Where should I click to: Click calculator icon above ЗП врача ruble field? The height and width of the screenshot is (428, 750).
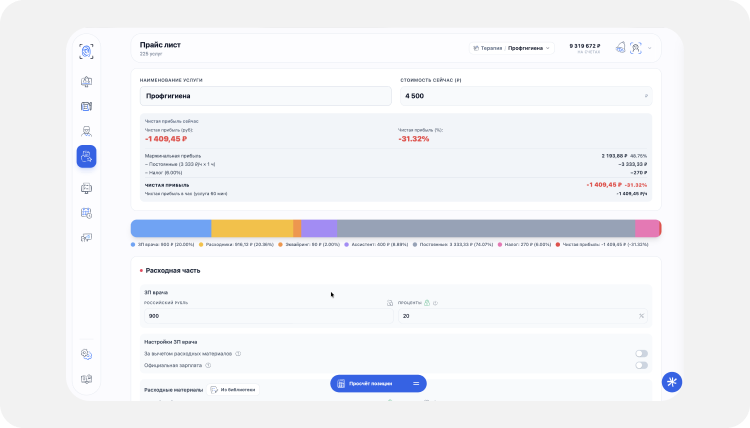[390, 303]
